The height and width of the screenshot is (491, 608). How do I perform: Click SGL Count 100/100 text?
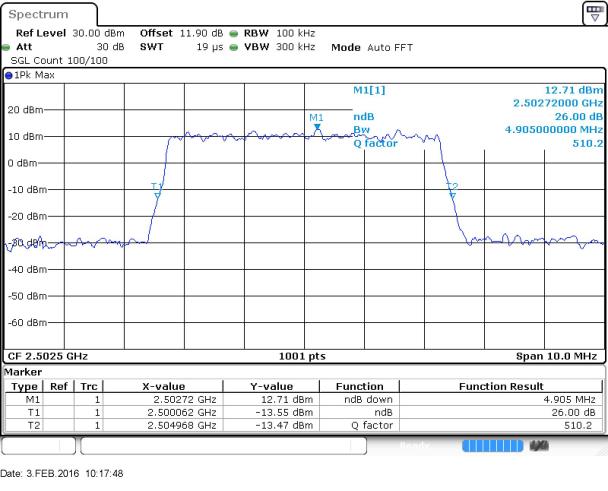(59, 61)
